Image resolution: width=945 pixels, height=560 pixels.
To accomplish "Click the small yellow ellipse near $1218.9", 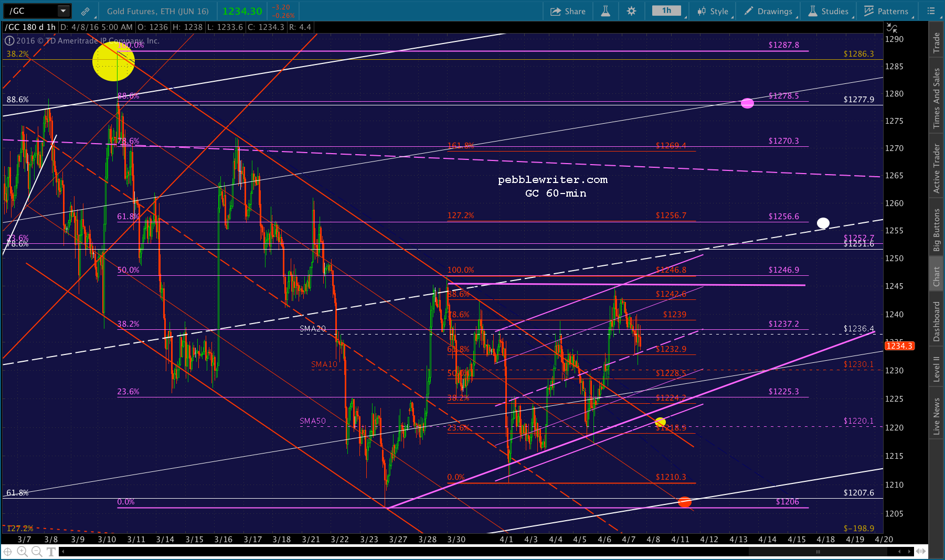I will 660,422.
